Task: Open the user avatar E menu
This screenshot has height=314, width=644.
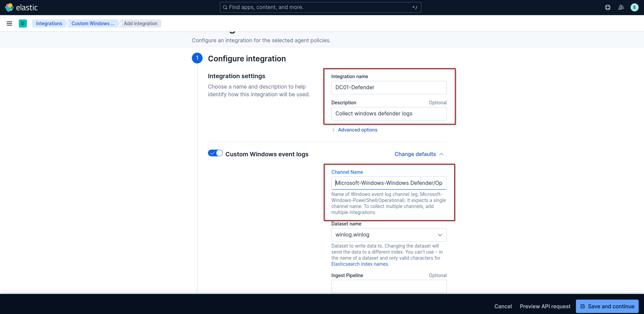Action: (635, 7)
